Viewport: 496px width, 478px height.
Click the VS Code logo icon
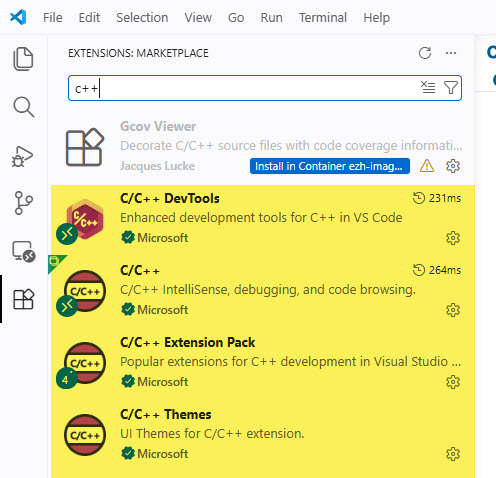pos(18,17)
